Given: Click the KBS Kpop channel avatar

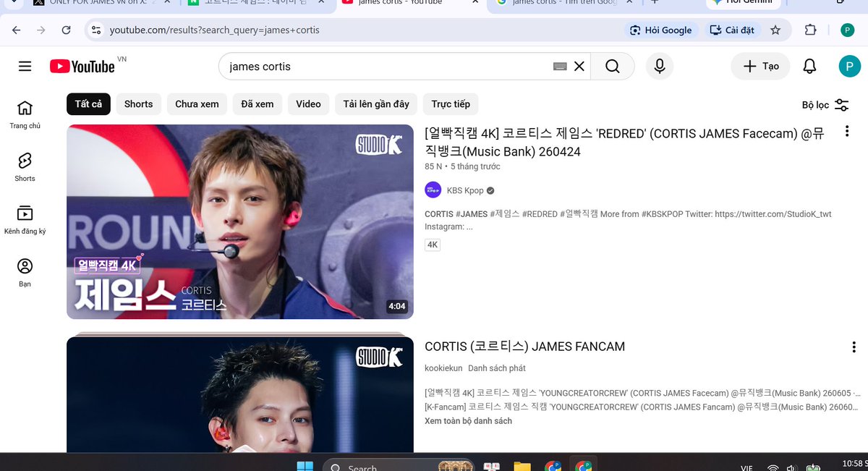Looking at the screenshot, I should (x=433, y=190).
